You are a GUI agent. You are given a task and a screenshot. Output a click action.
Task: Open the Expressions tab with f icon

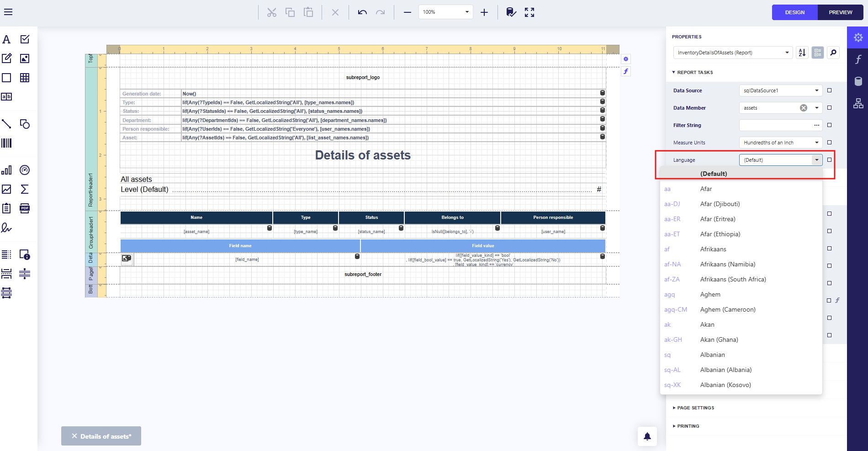coord(858,59)
